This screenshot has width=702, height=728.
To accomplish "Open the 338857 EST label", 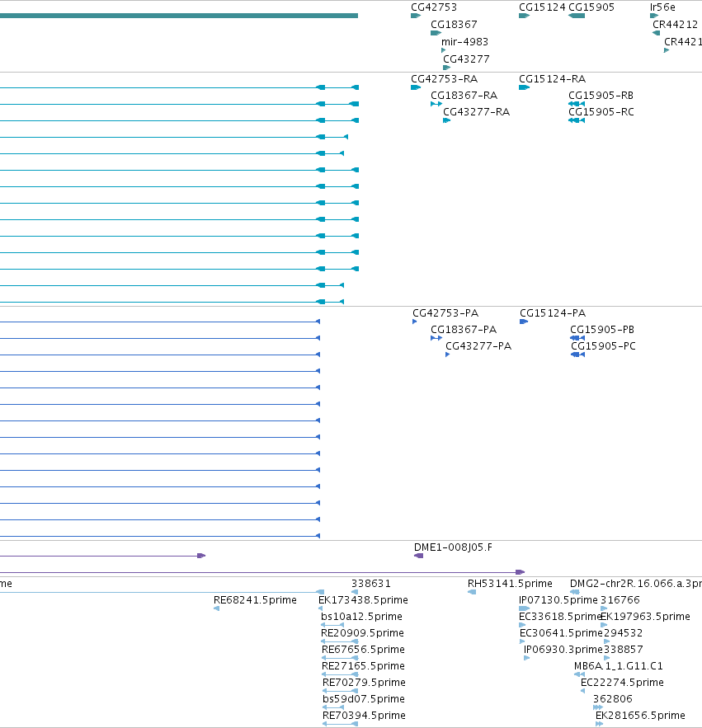I will click(x=624, y=650).
